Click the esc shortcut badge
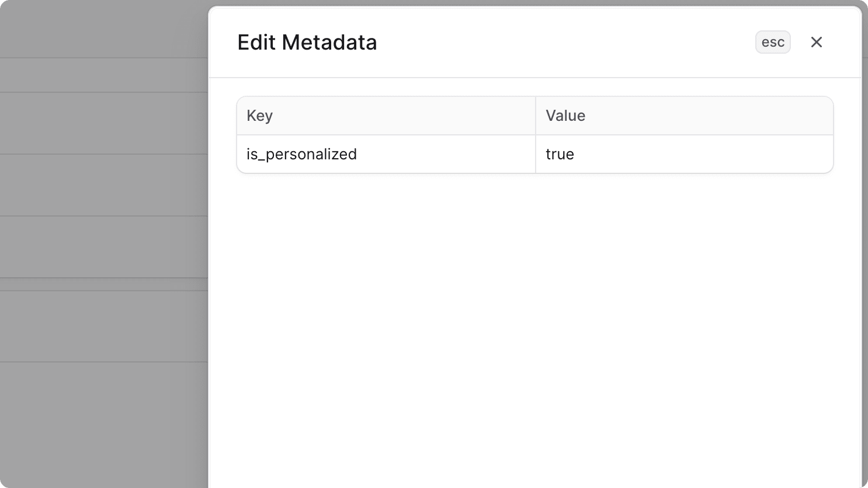Screen dimensions: 868x488 pos(772,42)
